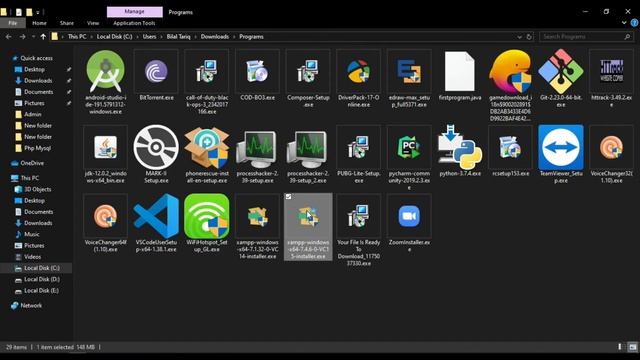The image size is (640, 360).
Task: Select the VSCodeUserSetup installer icon
Action: (156, 216)
